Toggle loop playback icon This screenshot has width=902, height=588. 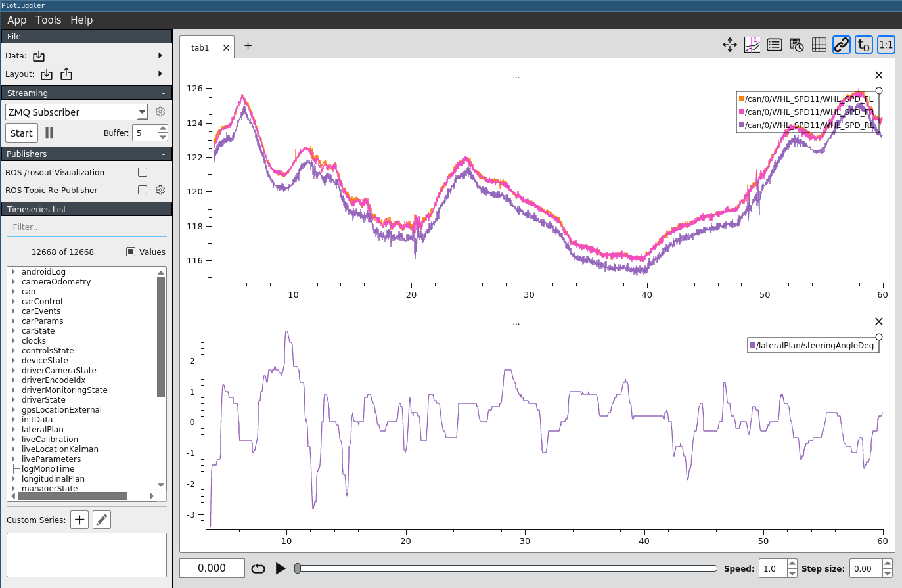(258, 568)
